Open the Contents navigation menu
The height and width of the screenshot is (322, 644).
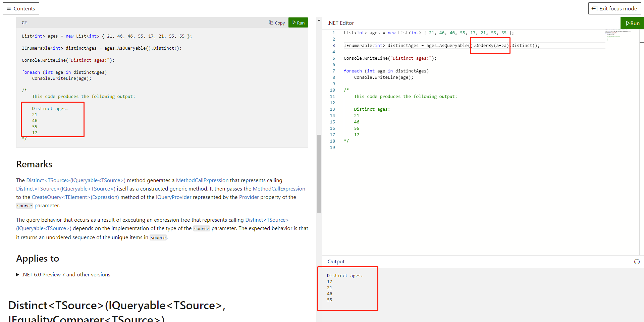click(21, 8)
